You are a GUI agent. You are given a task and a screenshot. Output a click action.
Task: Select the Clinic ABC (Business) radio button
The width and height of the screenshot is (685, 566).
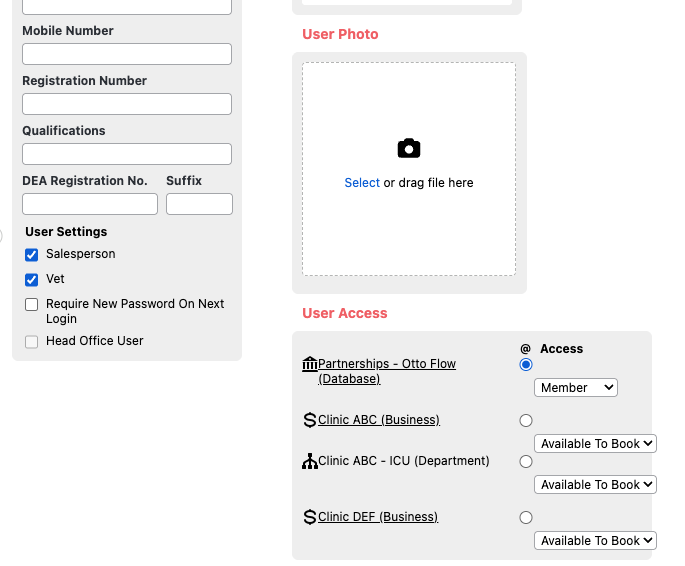pyautogui.click(x=526, y=421)
